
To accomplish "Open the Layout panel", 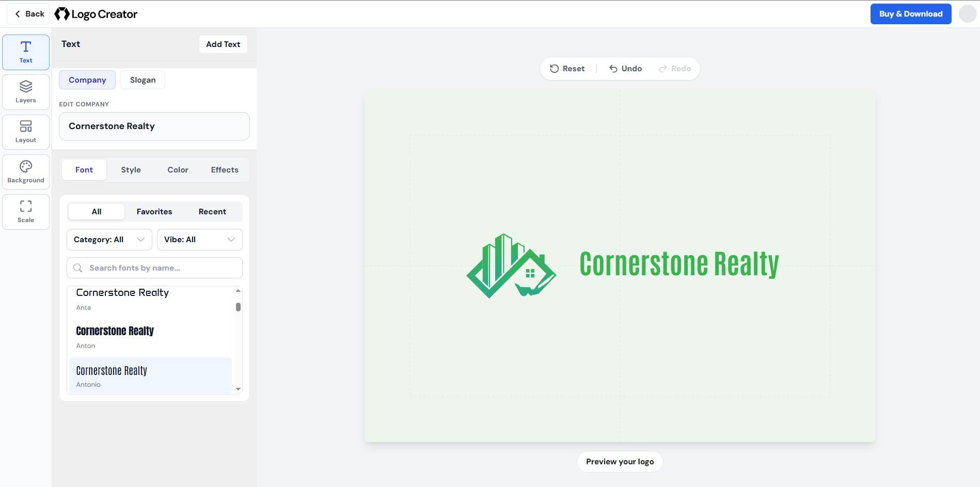I will (26, 132).
